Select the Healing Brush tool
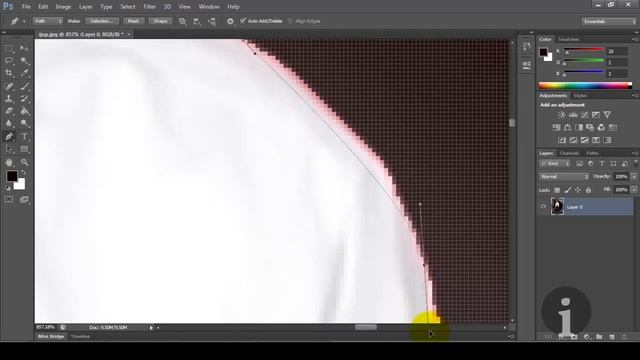This screenshot has height=360, width=640. click(9, 86)
